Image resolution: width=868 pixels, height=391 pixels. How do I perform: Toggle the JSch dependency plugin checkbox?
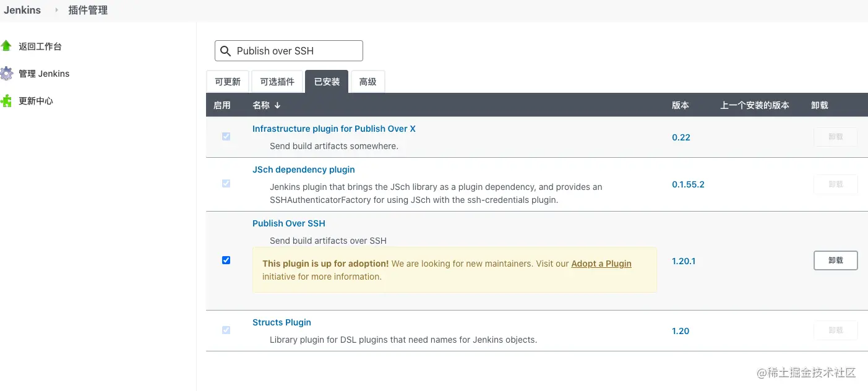click(226, 184)
